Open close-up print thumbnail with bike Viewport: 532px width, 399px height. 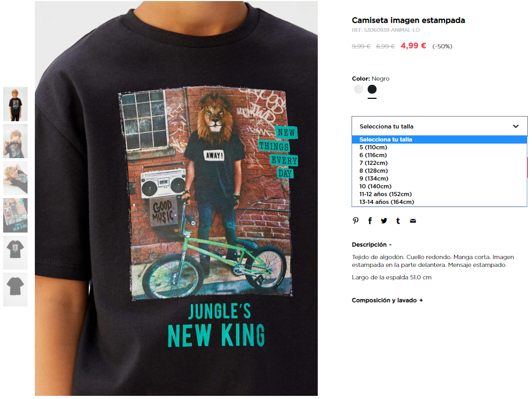[x=15, y=215]
